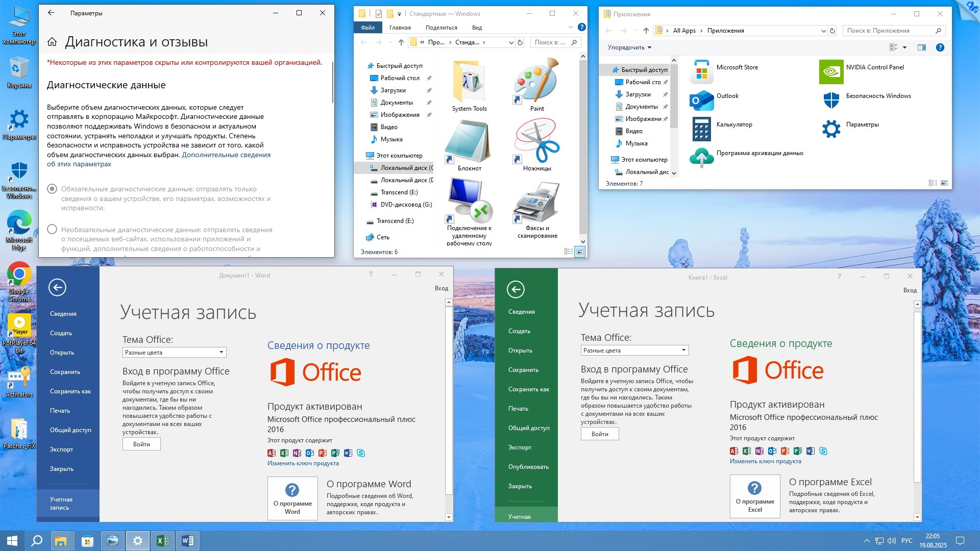
Task: Open the Упорядочить dropdown menu
Action: point(629,47)
